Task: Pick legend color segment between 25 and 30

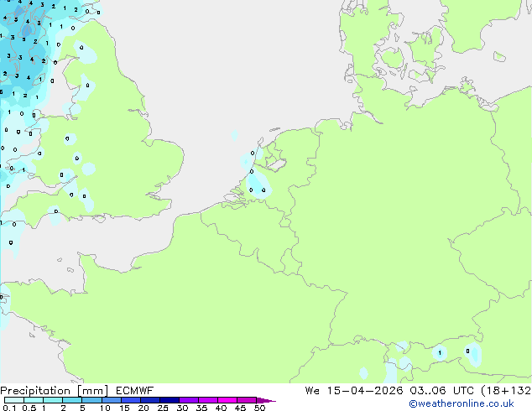Action: click(x=170, y=400)
